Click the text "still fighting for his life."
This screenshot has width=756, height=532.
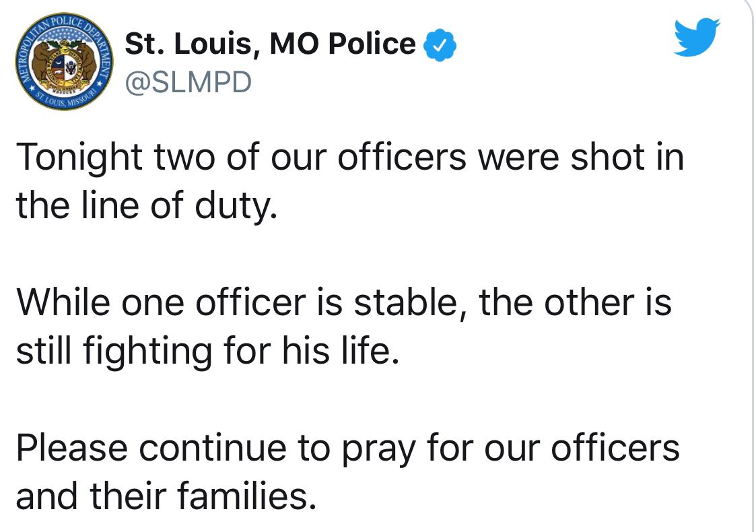coord(208,351)
